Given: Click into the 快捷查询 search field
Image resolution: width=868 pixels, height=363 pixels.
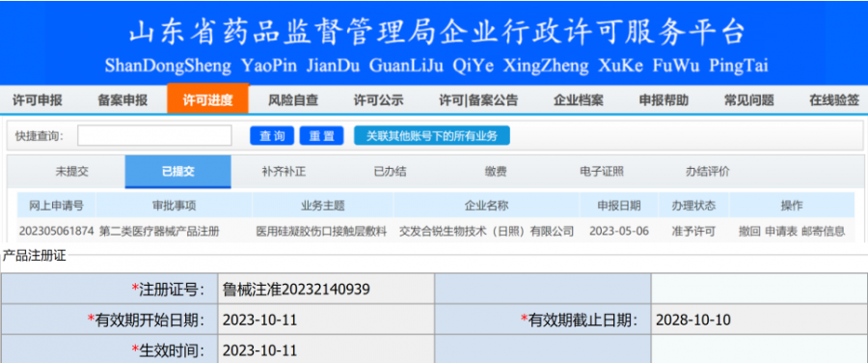Looking at the screenshot, I should [154, 136].
